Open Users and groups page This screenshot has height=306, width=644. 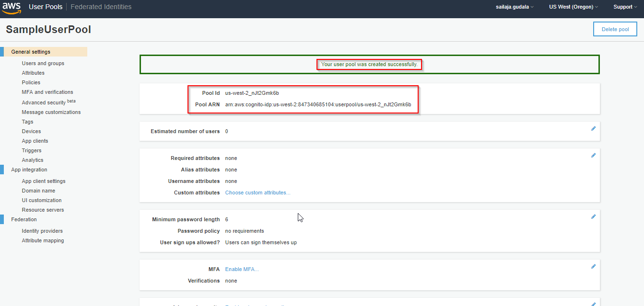point(43,63)
